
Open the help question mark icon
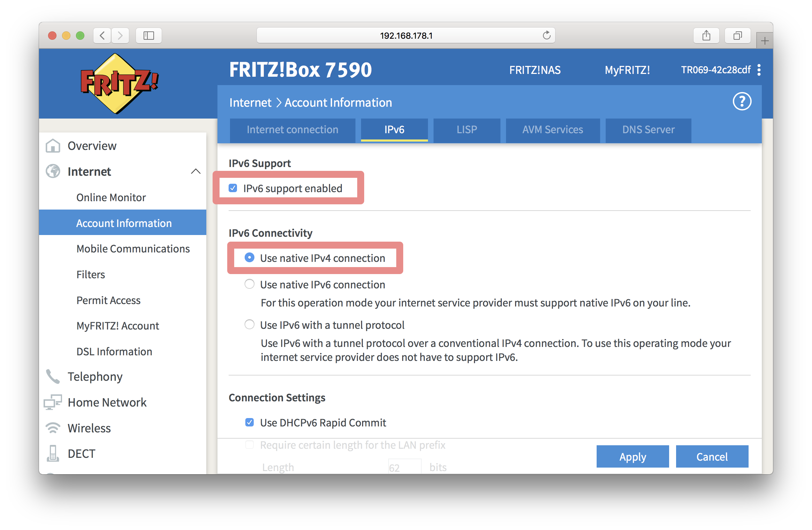pyautogui.click(x=742, y=101)
